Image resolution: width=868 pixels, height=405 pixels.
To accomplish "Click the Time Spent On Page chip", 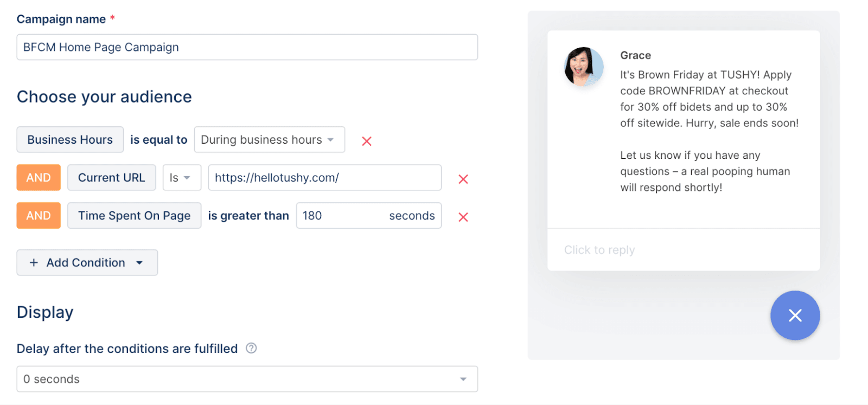I will click(x=135, y=215).
